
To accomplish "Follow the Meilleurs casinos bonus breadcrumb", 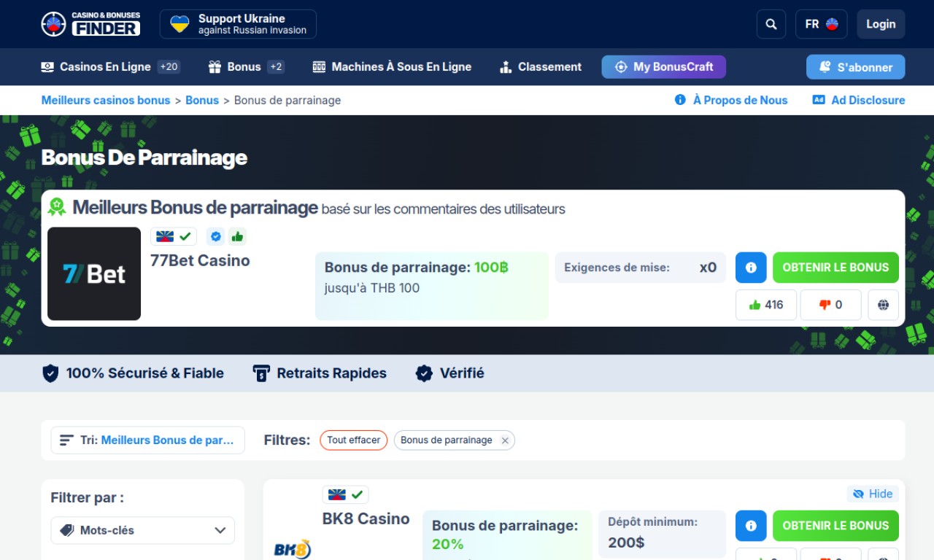I will [x=106, y=101].
